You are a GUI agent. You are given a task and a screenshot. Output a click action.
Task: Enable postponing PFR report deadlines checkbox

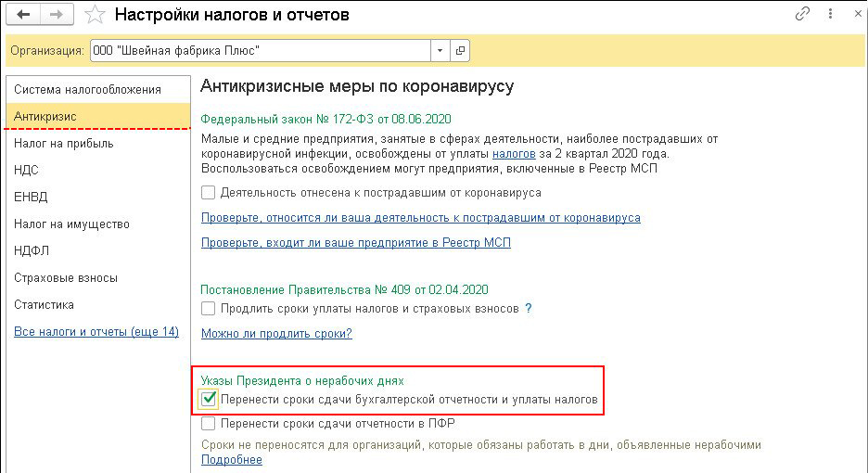point(209,424)
